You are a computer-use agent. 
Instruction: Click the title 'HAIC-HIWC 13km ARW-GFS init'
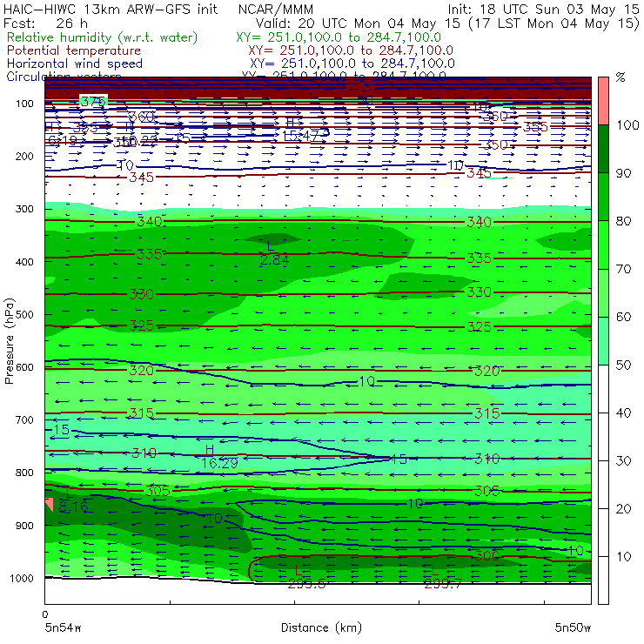(x=111, y=9)
